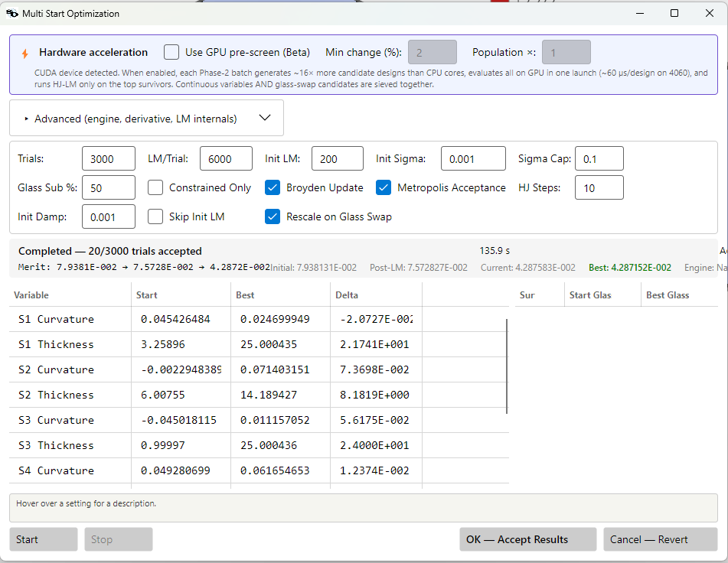Uncheck Rescale on Glass Swap

pyautogui.click(x=273, y=216)
